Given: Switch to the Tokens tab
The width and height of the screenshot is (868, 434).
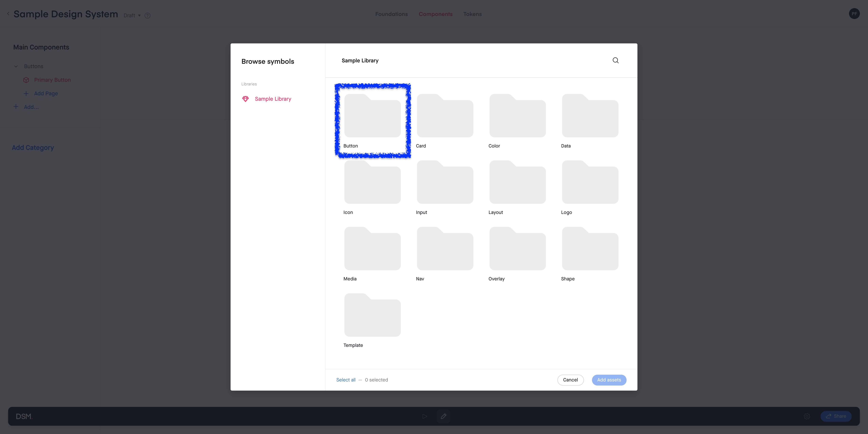Looking at the screenshot, I should click(472, 14).
